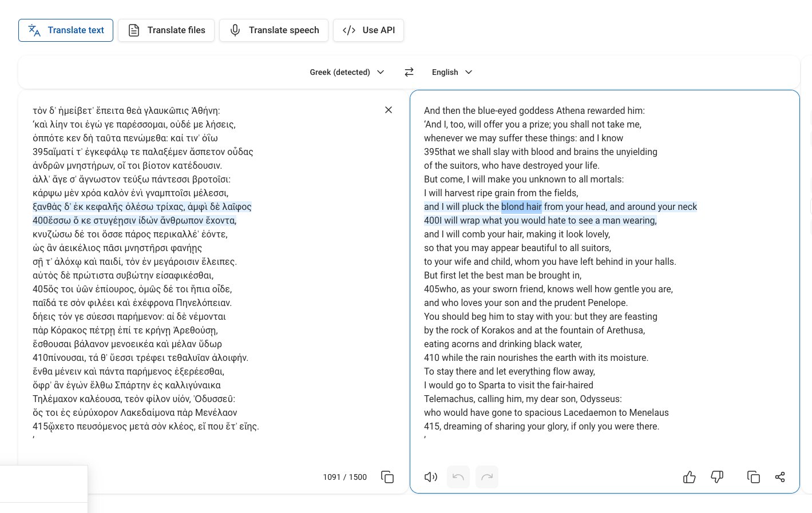812x513 pixels.
Task: Expand the chevron next to English
Action: click(x=469, y=72)
